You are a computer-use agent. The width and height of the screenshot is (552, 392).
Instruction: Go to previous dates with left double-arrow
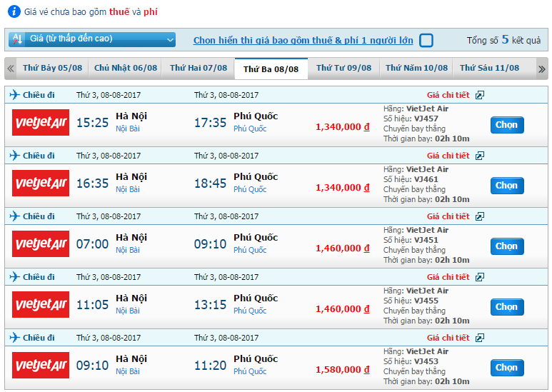11,69
